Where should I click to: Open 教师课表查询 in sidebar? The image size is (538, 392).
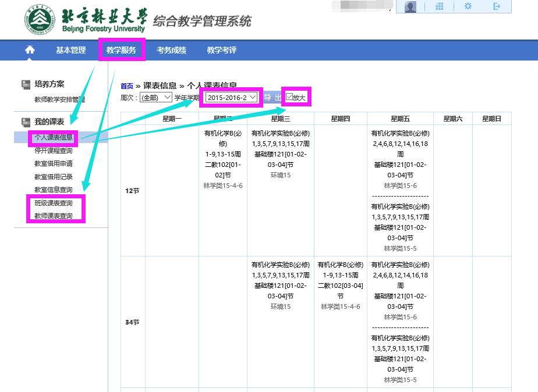pos(54,216)
